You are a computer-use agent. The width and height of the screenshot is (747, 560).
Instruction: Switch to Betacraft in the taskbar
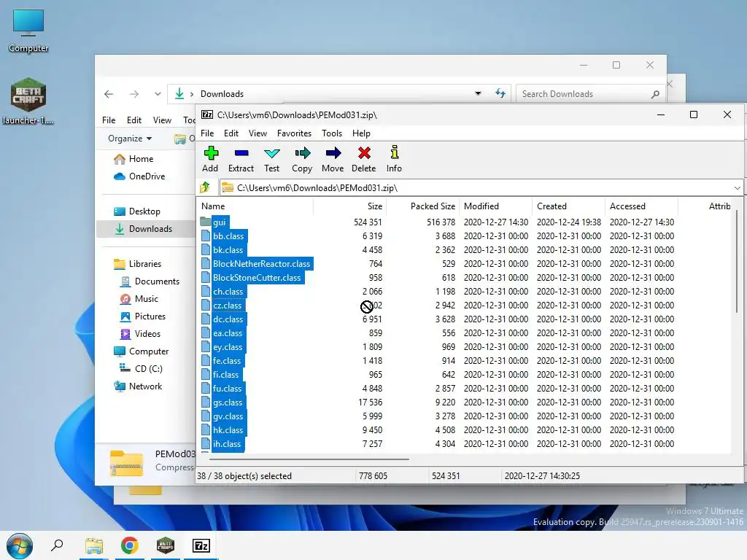[166, 545]
